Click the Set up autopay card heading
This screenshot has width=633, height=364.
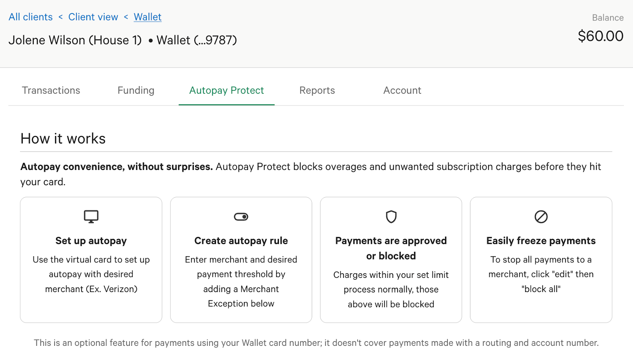pos(91,241)
